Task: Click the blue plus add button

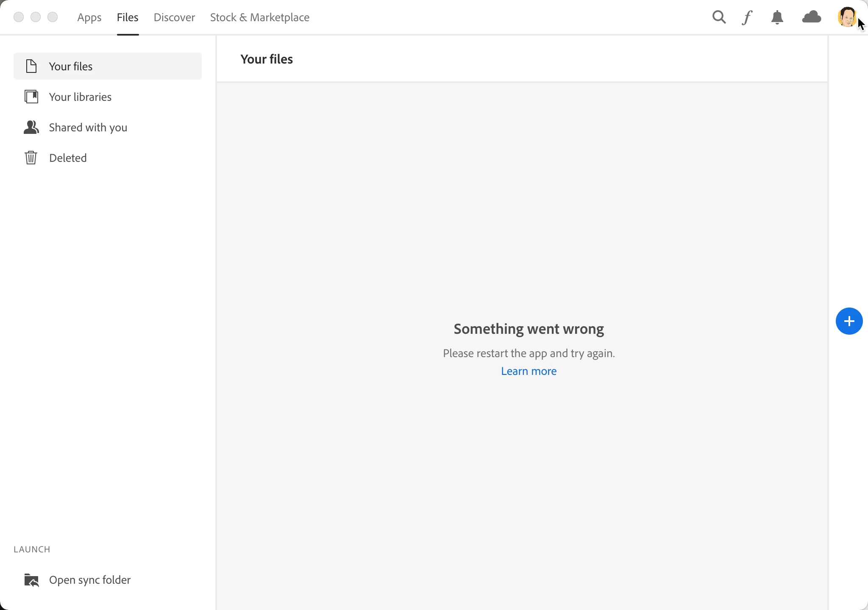Action: tap(849, 321)
